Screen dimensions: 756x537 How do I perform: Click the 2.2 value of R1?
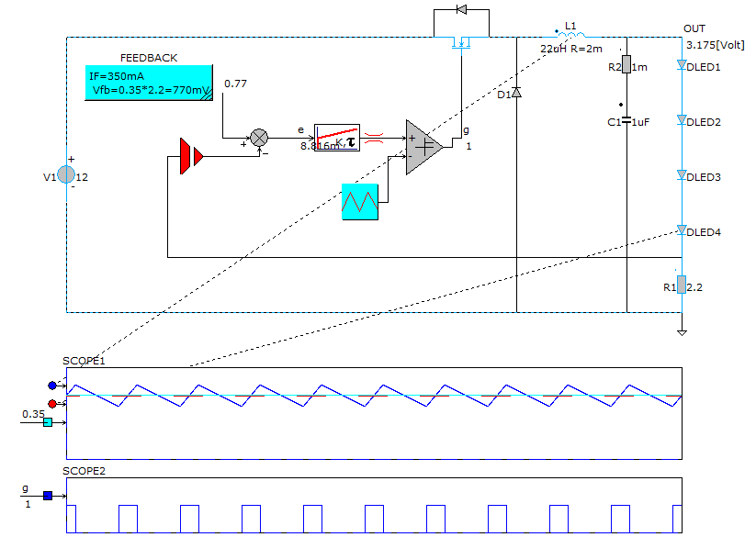(694, 287)
